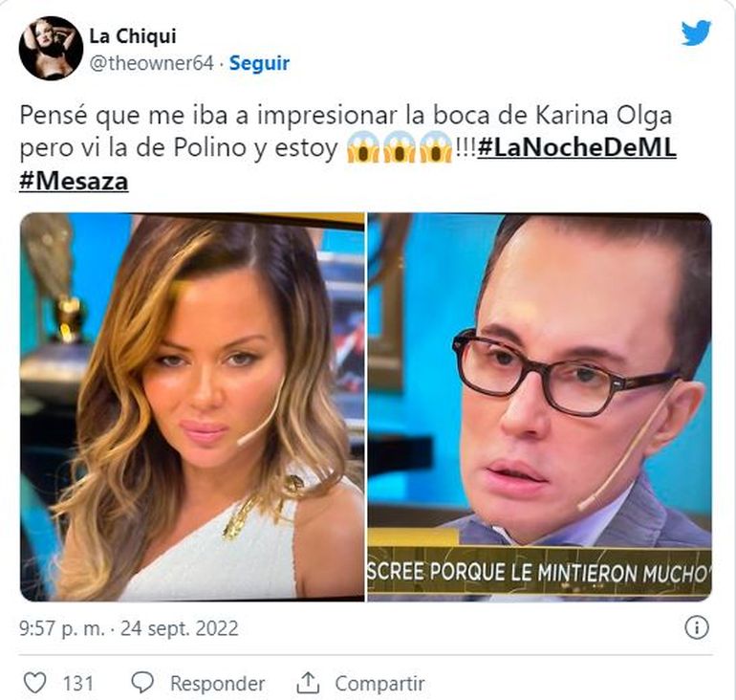The height and width of the screenshot is (700, 736).
Task: Open the circled info icon
Action: (697, 627)
